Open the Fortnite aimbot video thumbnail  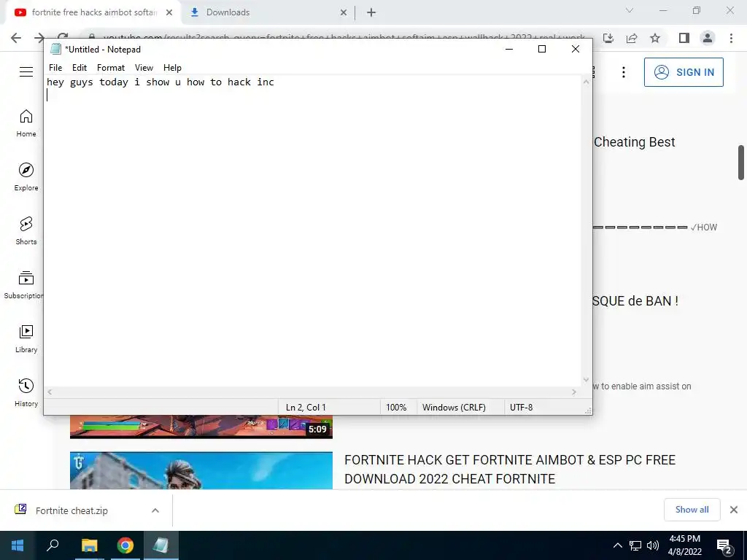tap(201, 470)
